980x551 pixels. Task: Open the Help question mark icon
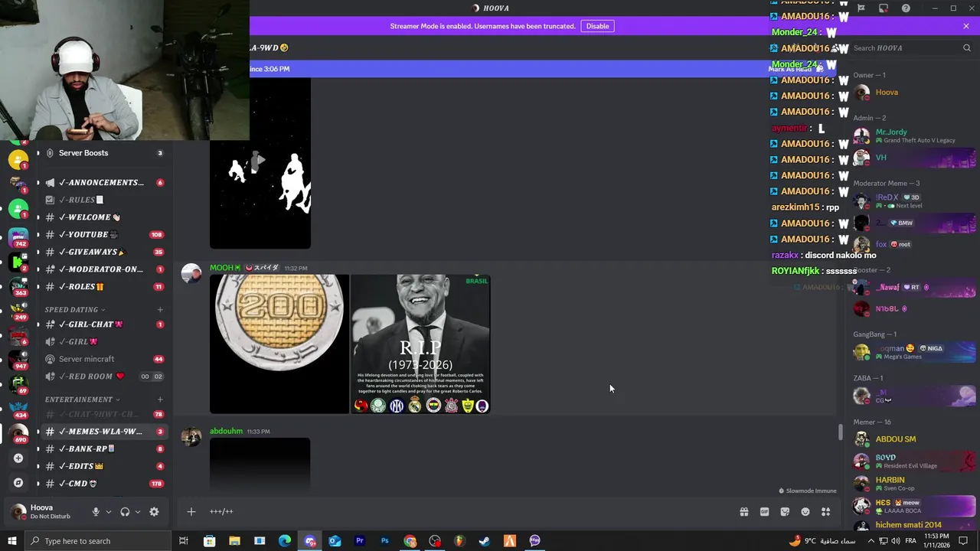click(906, 8)
